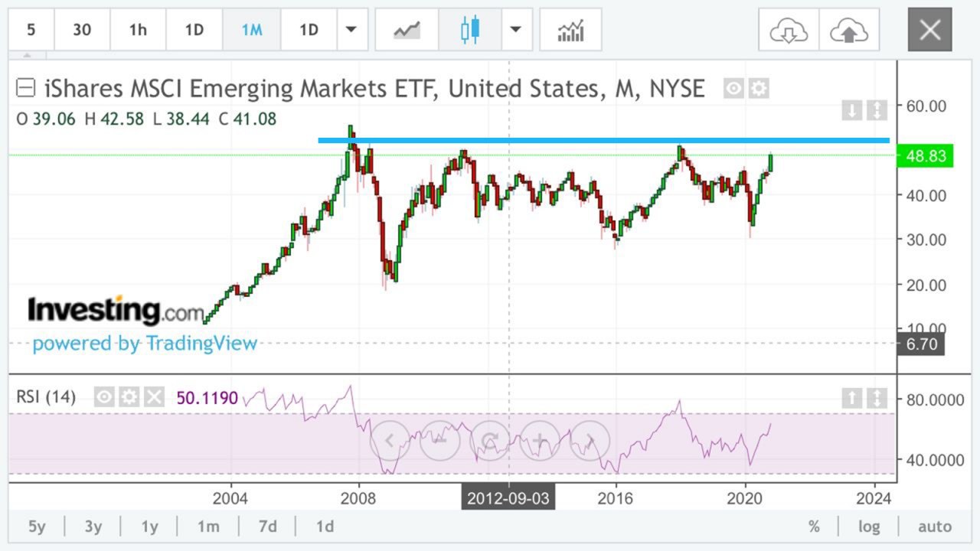
Task: Click the cloud download load-chart icon
Action: click(789, 30)
